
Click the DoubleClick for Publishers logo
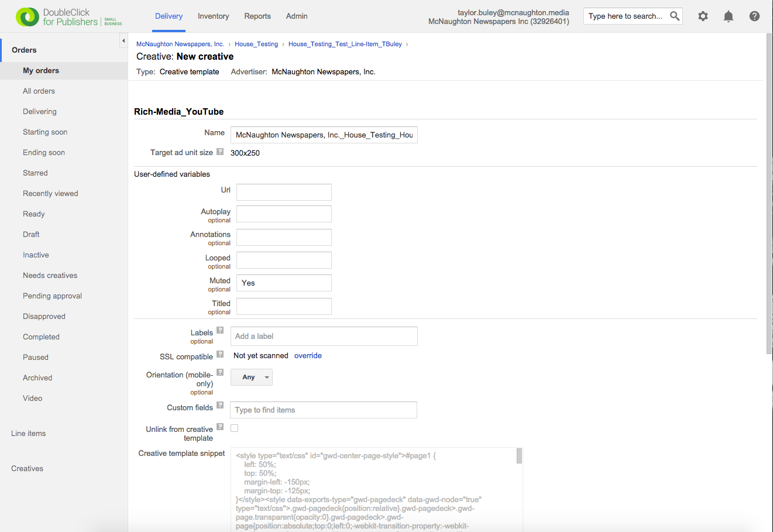pos(68,17)
